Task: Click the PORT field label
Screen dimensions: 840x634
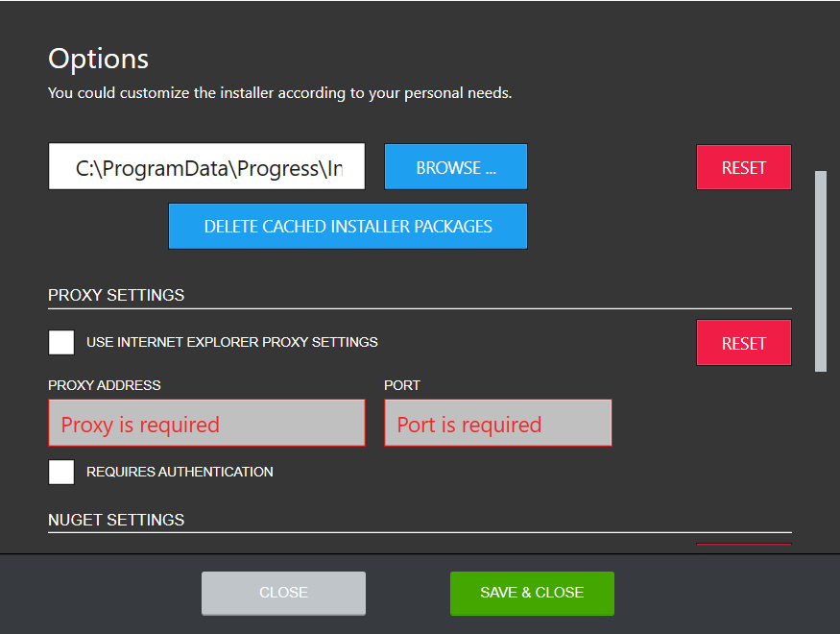Action: point(402,385)
